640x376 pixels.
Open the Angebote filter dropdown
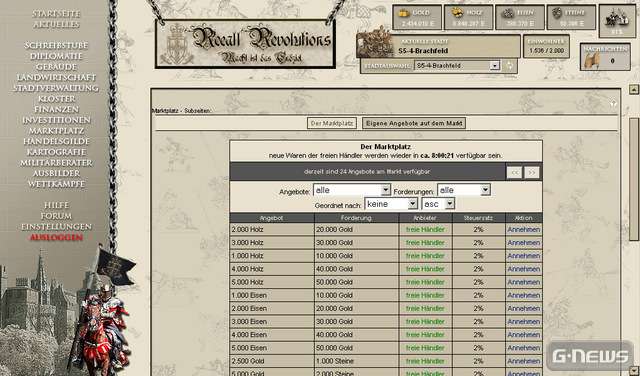[352, 190]
